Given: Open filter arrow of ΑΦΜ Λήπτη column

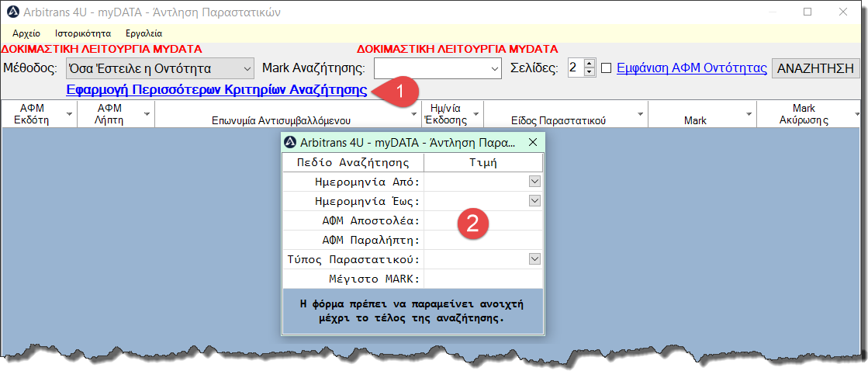Looking at the screenshot, I should point(147,113).
